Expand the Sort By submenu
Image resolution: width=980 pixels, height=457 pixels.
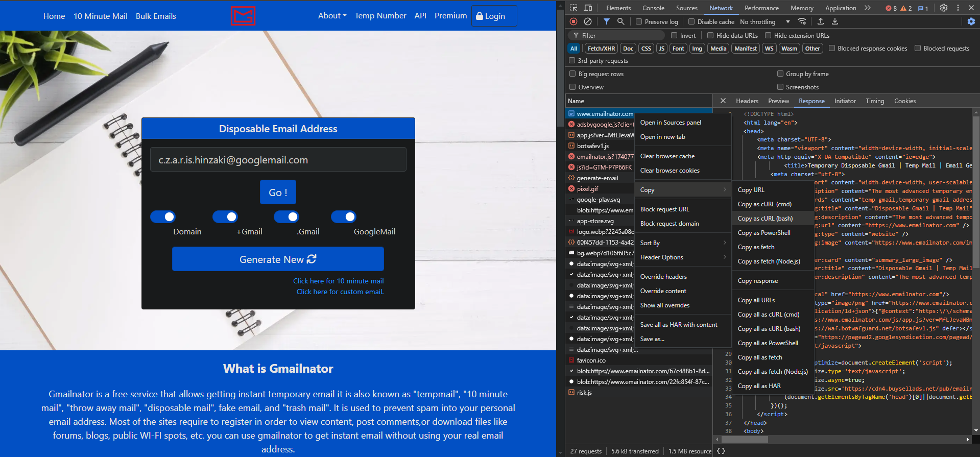682,243
